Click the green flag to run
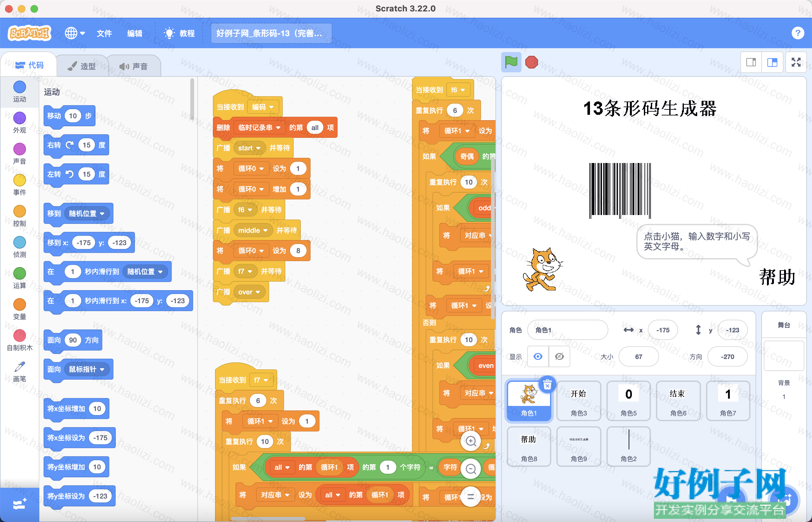Screen dimensions: 812x522 click(511, 62)
